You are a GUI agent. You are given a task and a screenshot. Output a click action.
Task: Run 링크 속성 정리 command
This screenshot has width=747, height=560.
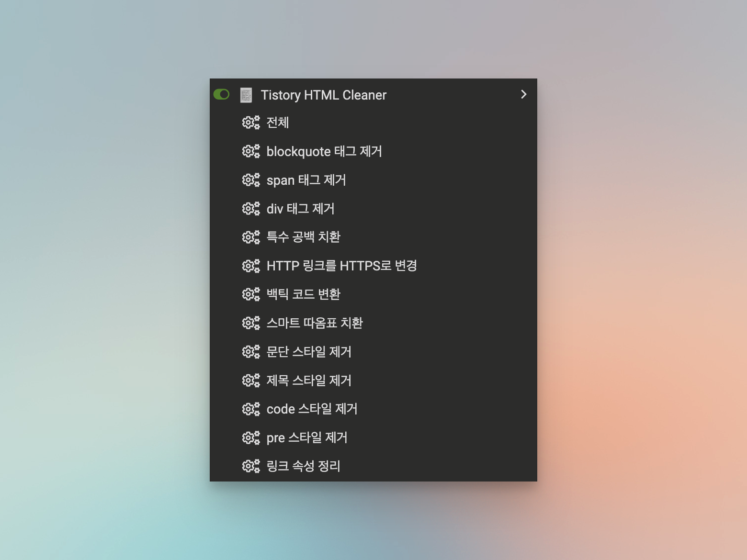[x=303, y=466]
